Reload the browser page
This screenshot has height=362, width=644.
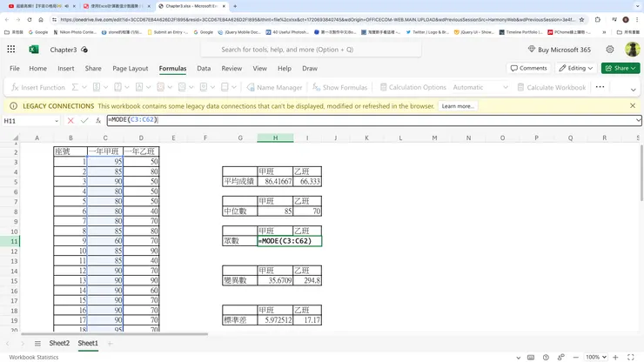30,19
